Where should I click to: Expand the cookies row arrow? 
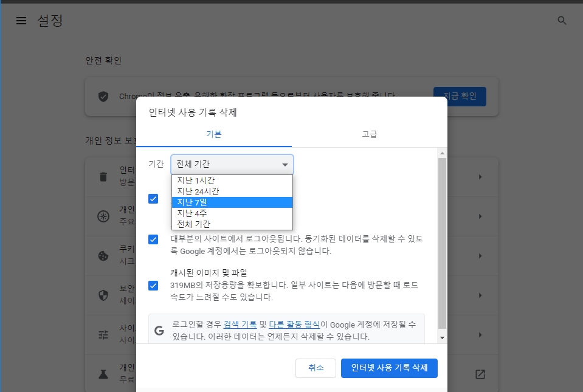click(x=480, y=256)
